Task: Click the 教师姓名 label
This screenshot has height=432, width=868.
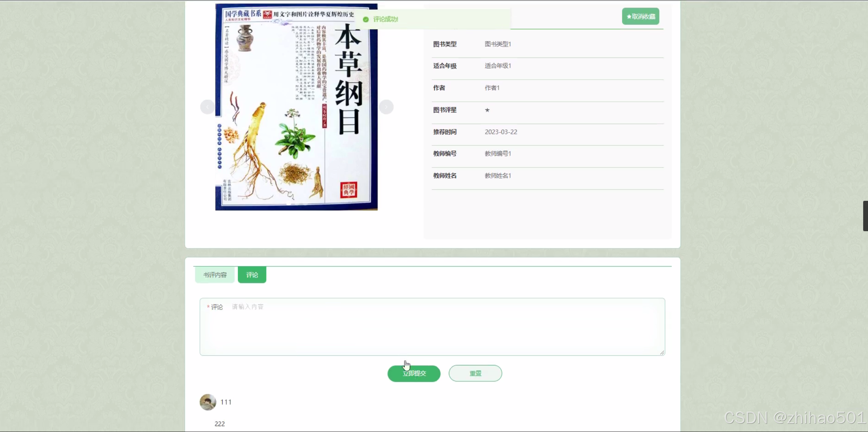Action: (445, 176)
